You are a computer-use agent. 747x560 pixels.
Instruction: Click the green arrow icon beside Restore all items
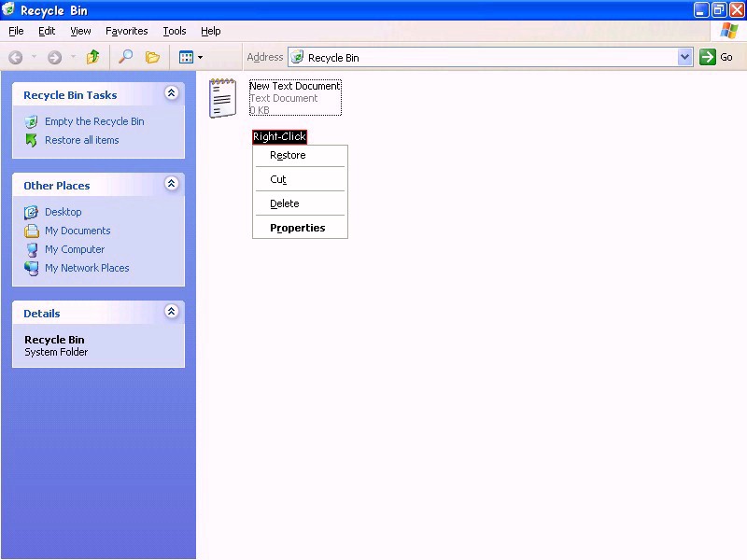click(31, 140)
